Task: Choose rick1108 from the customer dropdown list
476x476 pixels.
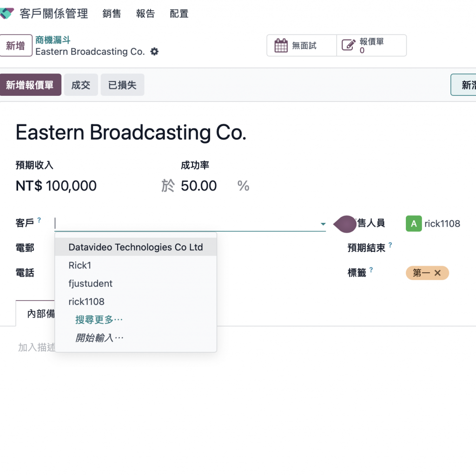Action: click(x=136, y=302)
